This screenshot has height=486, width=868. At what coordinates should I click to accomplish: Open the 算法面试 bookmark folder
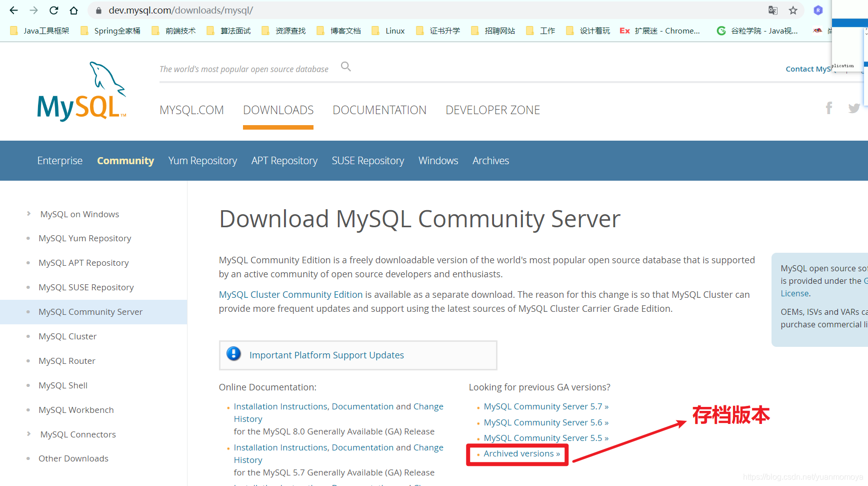pos(228,31)
